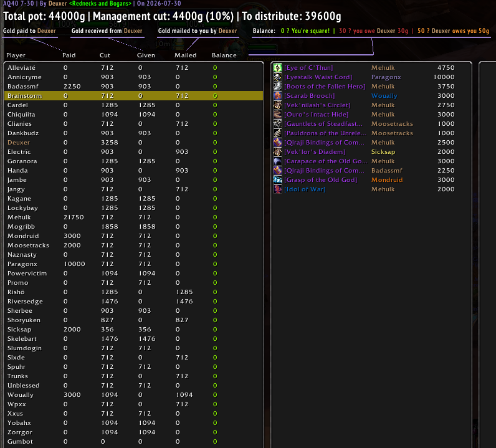Open the [Eyestalk Waist Cord] item link
Image resolution: width=496 pixels, height=448 pixels.
318,77
